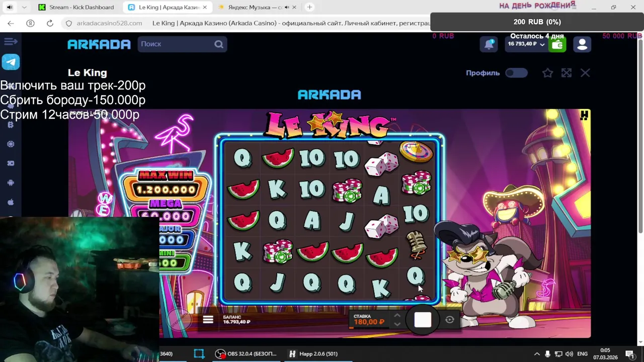Click the search magnifier icon
Image resolution: width=644 pixels, height=362 pixels.
(x=219, y=44)
